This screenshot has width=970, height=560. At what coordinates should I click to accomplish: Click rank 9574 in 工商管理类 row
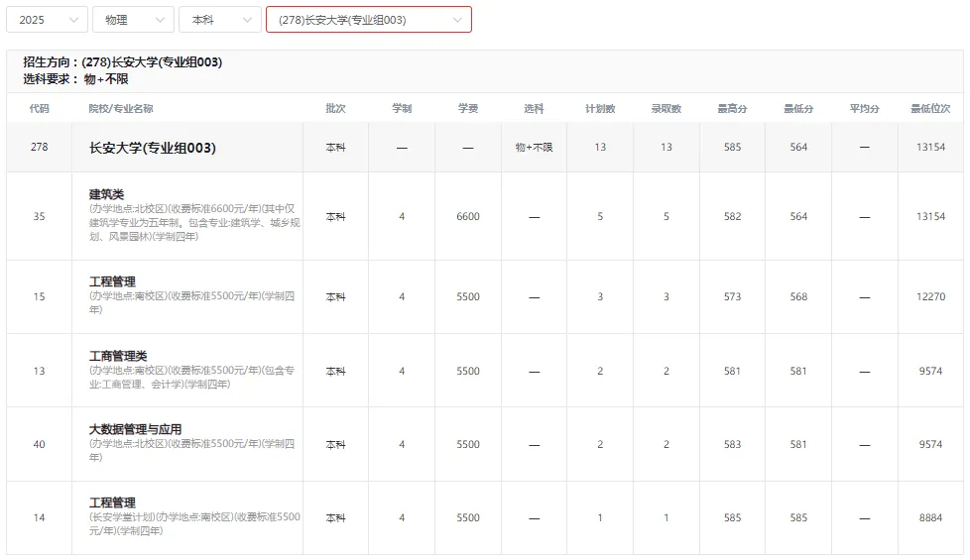(930, 371)
